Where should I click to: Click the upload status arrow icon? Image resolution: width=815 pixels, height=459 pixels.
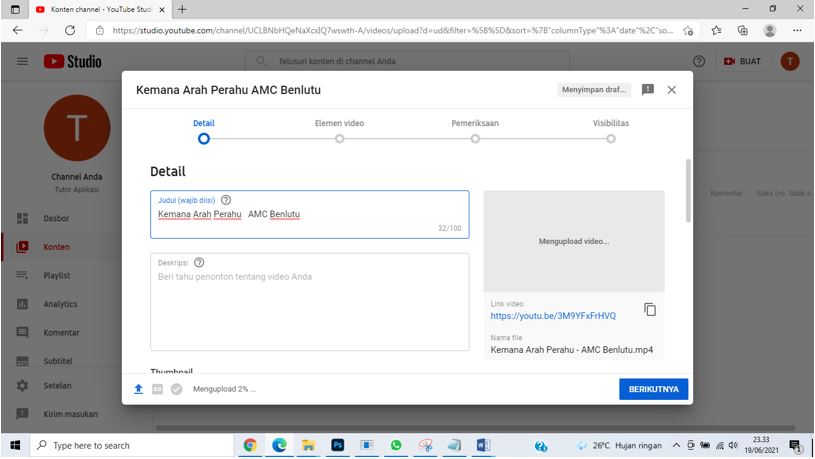click(139, 389)
